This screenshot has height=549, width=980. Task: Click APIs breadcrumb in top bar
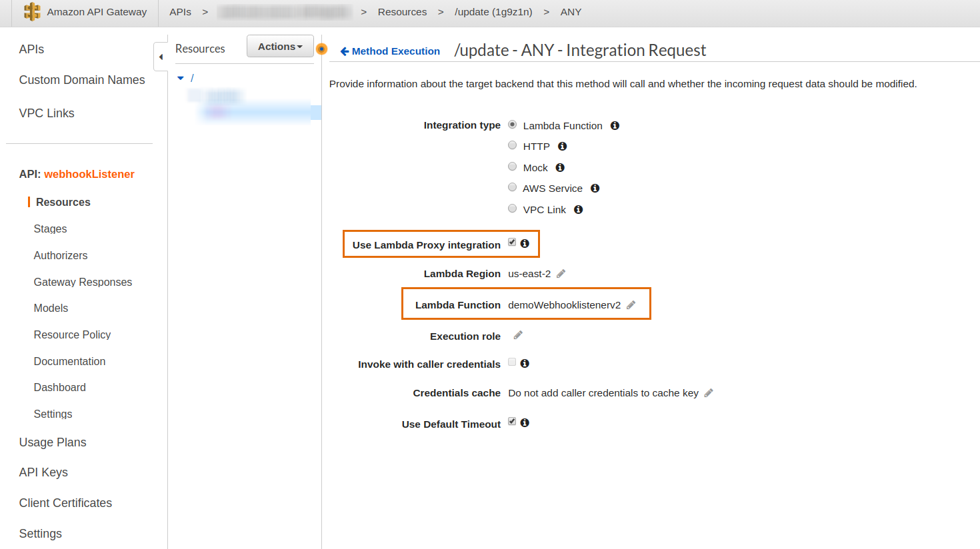(x=180, y=12)
